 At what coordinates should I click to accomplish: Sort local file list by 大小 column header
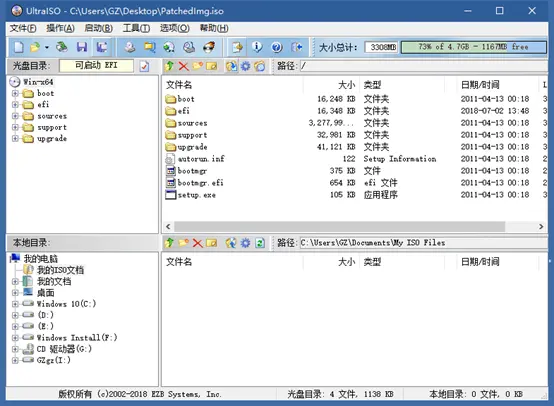(x=346, y=262)
